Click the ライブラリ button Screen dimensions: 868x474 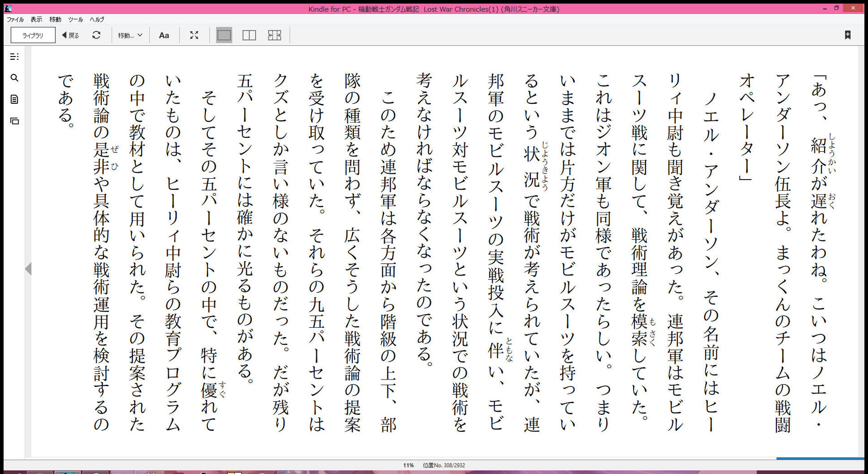33,35
